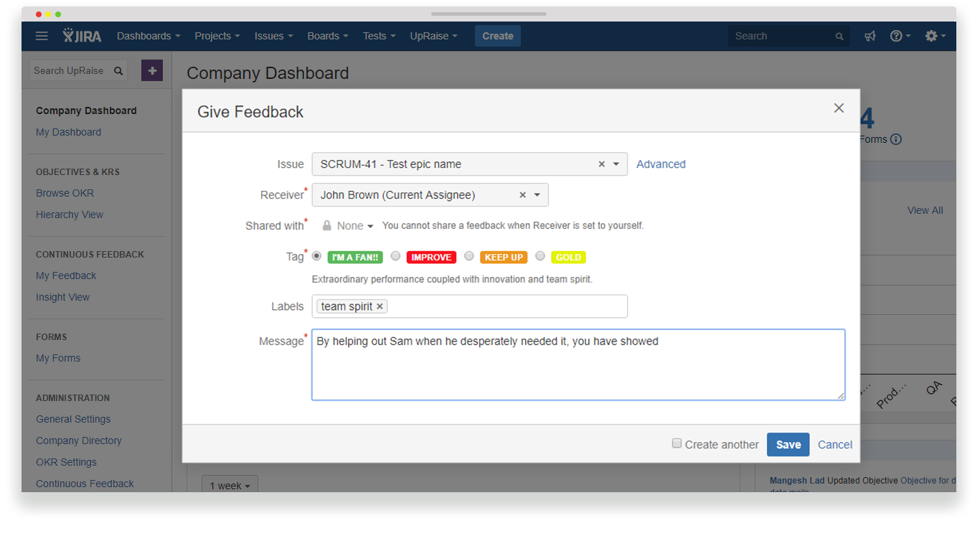Open the UpRaise menu in the top bar
Screen dimensions: 980x551
(433, 36)
